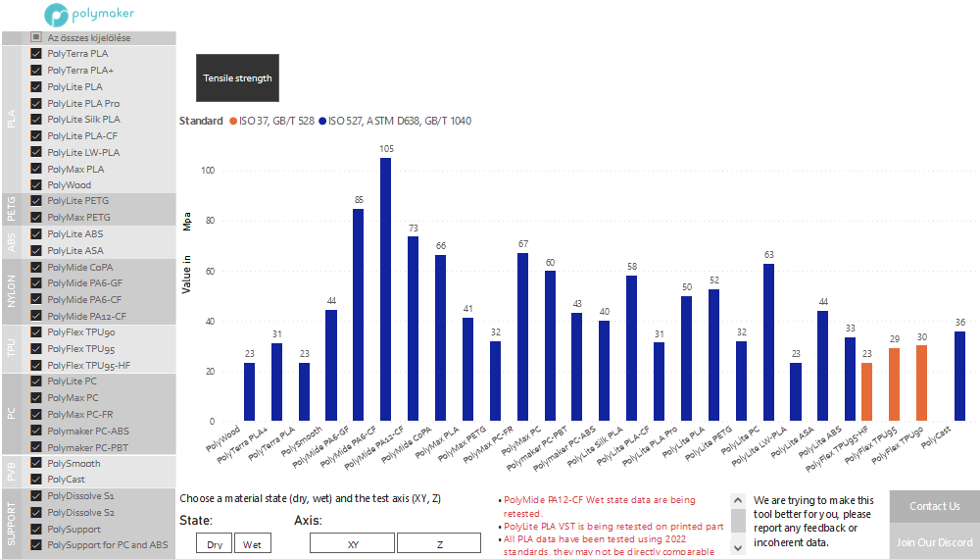Click the orange ISO 37 legend swatch
This screenshot has width=980, height=560.
tap(233, 121)
